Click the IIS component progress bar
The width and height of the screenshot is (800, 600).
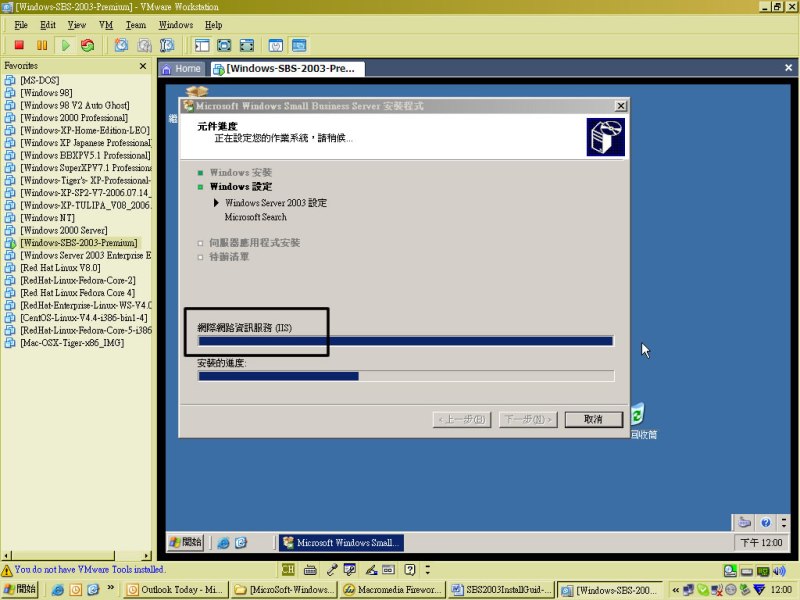[406, 341]
